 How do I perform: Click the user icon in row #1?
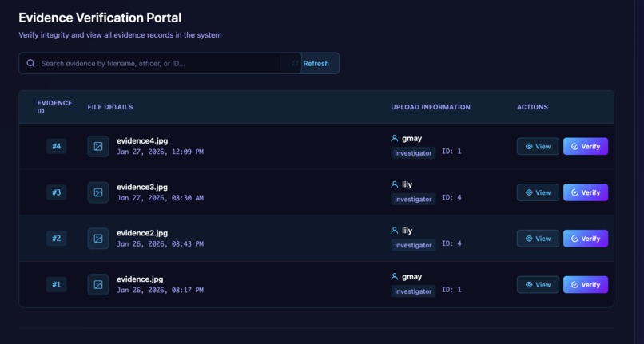coord(394,277)
